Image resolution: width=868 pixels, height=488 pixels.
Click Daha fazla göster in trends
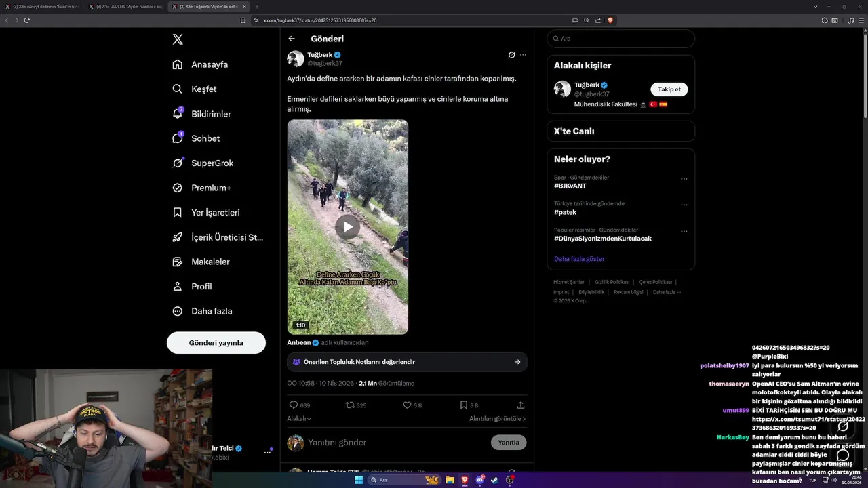pos(579,259)
